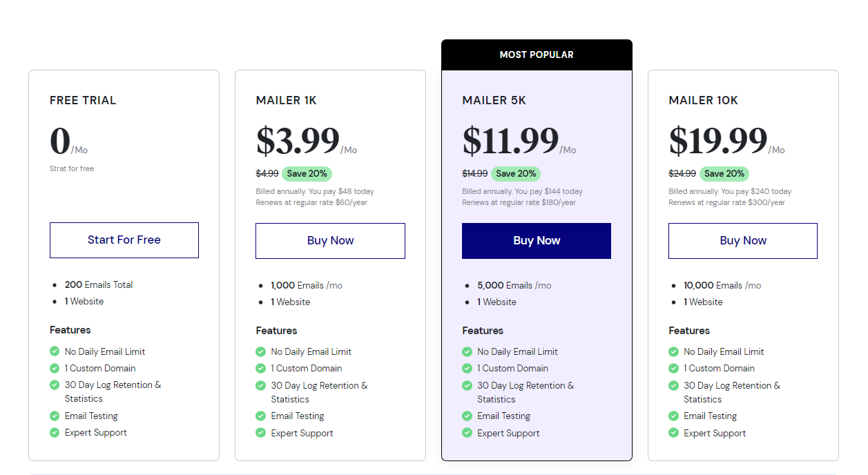868x475 pixels.
Task: Click Save 20% badge in Mailer 5K
Action: click(x=516, y=174)
